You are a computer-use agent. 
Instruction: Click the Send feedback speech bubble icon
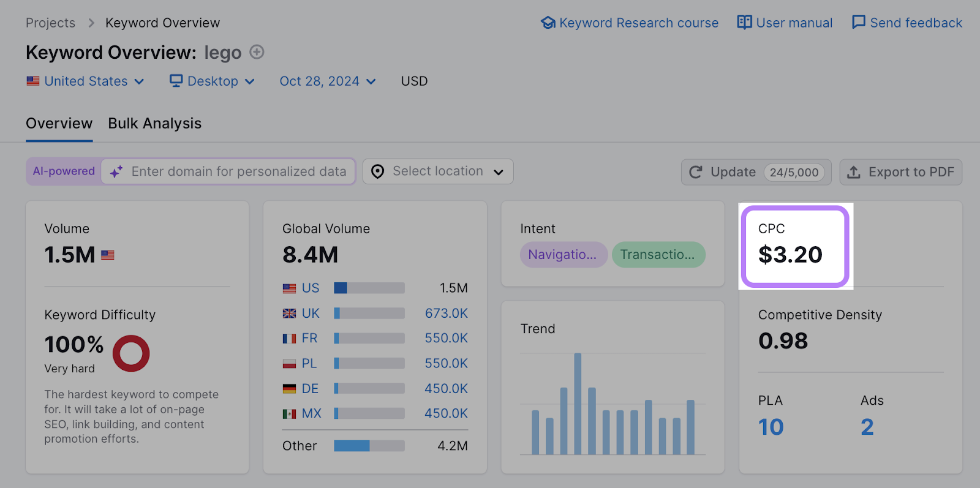[859, 23]
